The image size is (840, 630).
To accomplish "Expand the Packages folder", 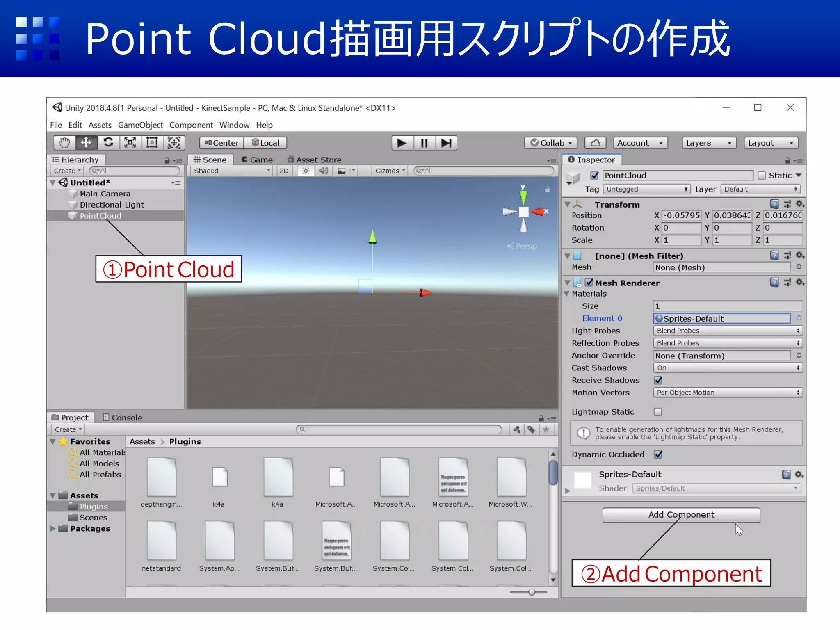I will point(53,529).
